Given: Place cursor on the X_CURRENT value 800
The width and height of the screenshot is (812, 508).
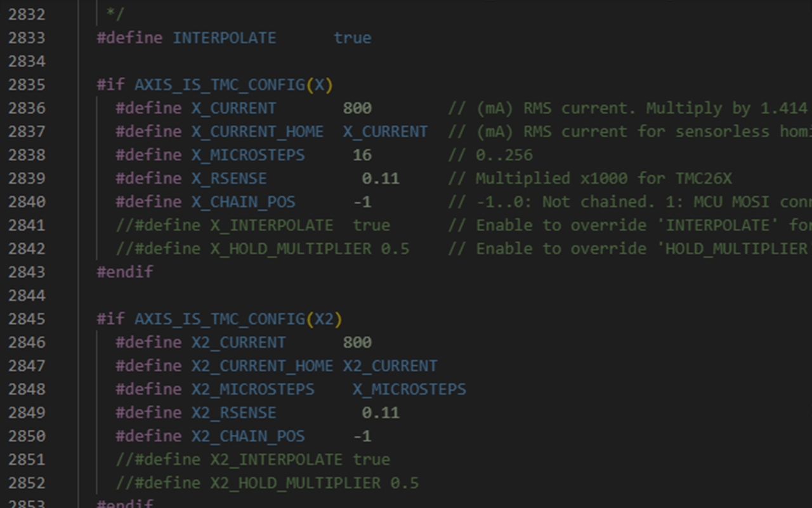Looking at the screenshot, I should 357,109.
